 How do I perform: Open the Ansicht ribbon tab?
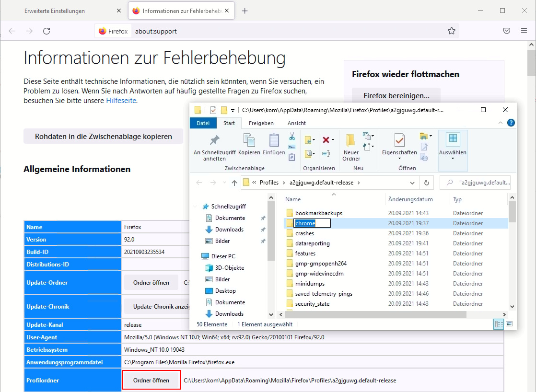tap(296, 123)
